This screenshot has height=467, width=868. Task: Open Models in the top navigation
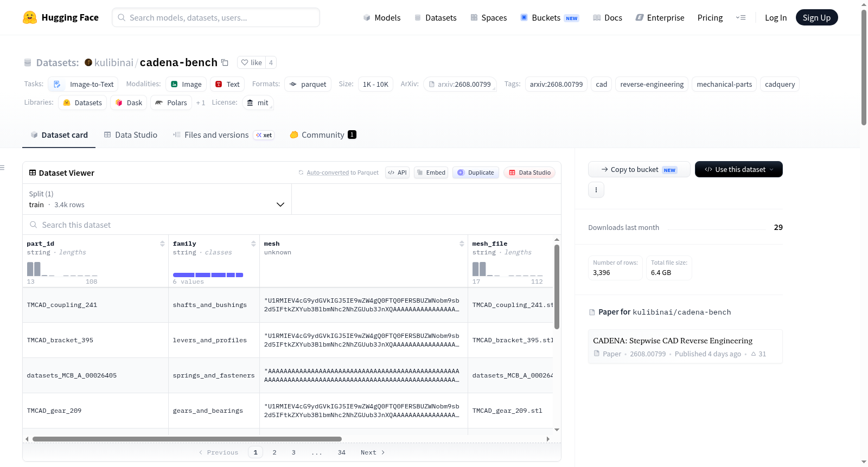click(x=382, y=17)
